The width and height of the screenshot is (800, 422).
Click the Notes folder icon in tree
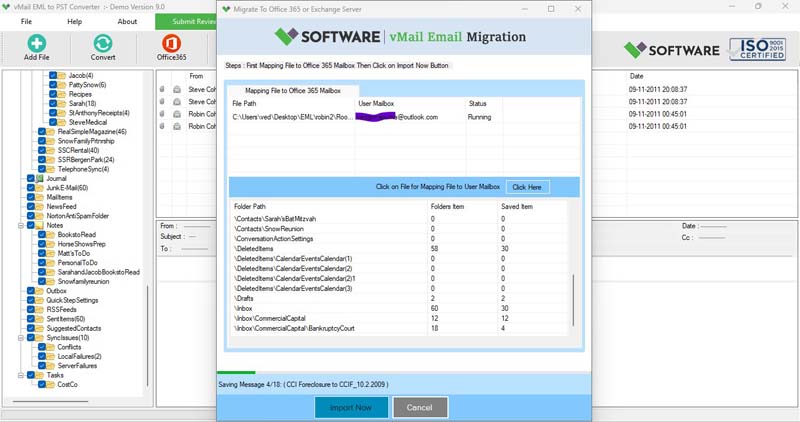(40, 225)
